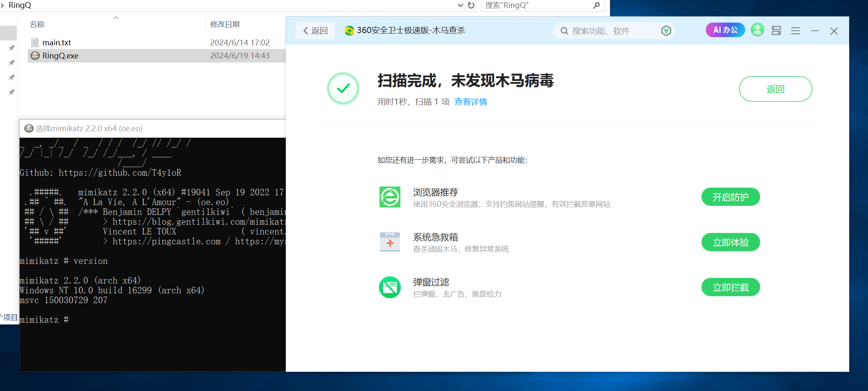Open 查看详情 scan details link

471,102
